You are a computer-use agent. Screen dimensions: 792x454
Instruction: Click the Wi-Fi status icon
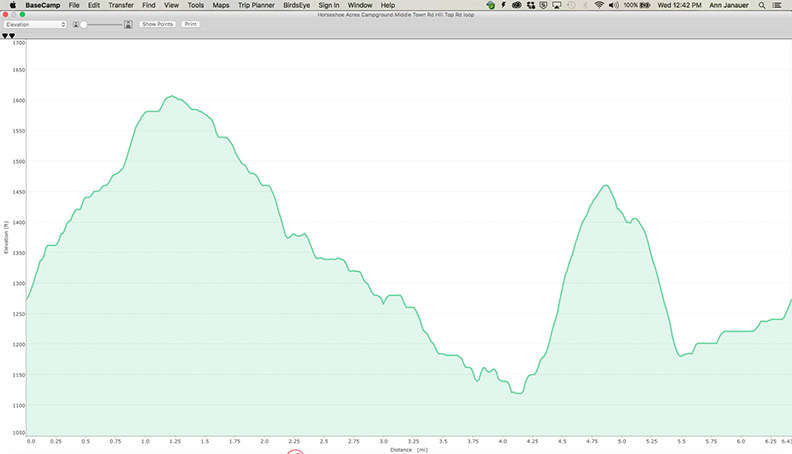[x=599, y=5]
